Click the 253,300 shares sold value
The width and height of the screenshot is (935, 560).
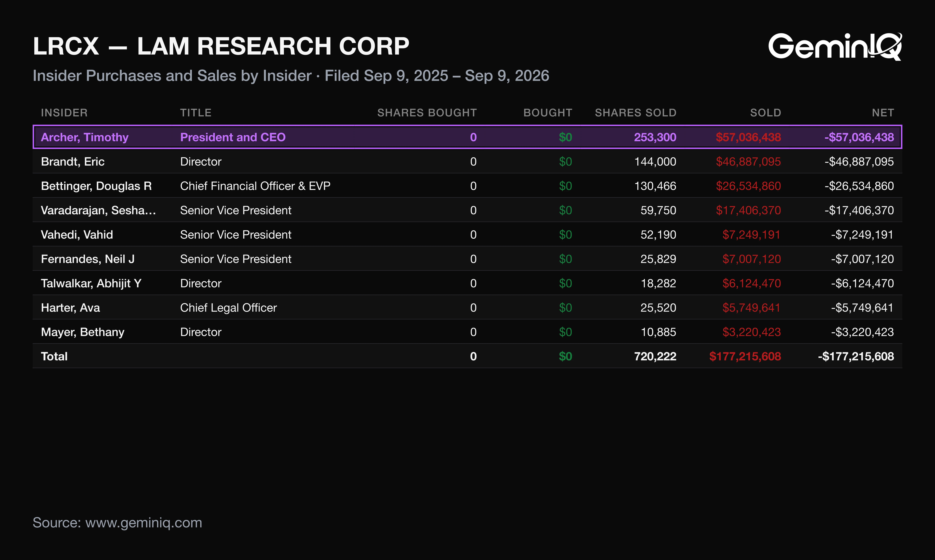[655, 137]
